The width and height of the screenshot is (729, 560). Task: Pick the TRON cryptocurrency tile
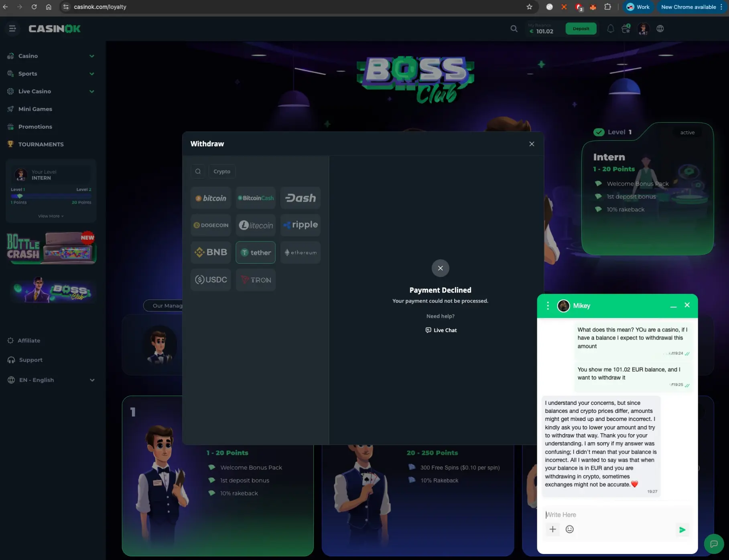[256, 280]
